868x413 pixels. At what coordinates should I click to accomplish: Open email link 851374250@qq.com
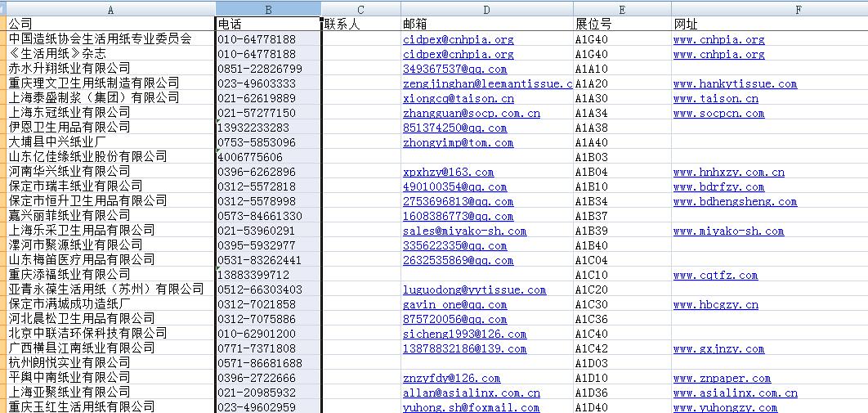(455, 128)
